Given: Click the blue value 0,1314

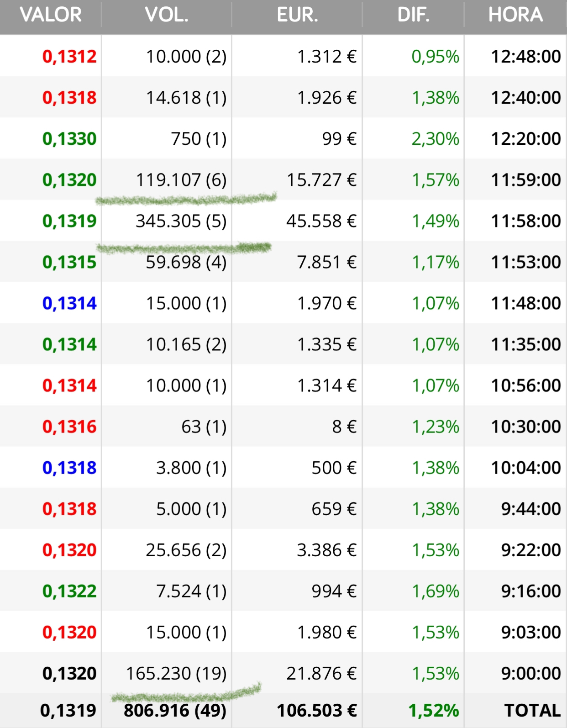Looking at the screenshot, I should (x=69, y=303).
